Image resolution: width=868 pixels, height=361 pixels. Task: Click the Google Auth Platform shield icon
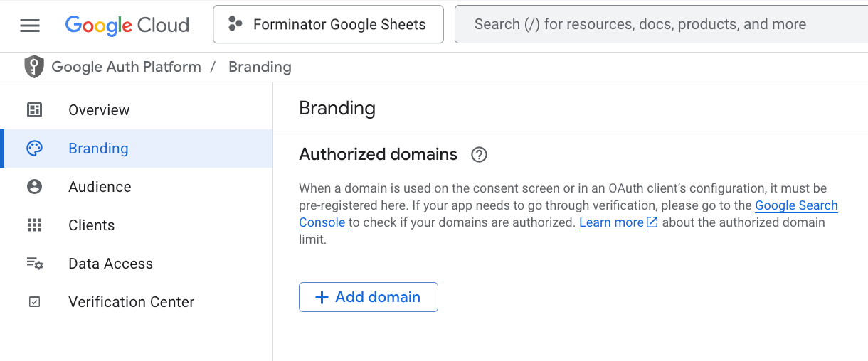33,67
